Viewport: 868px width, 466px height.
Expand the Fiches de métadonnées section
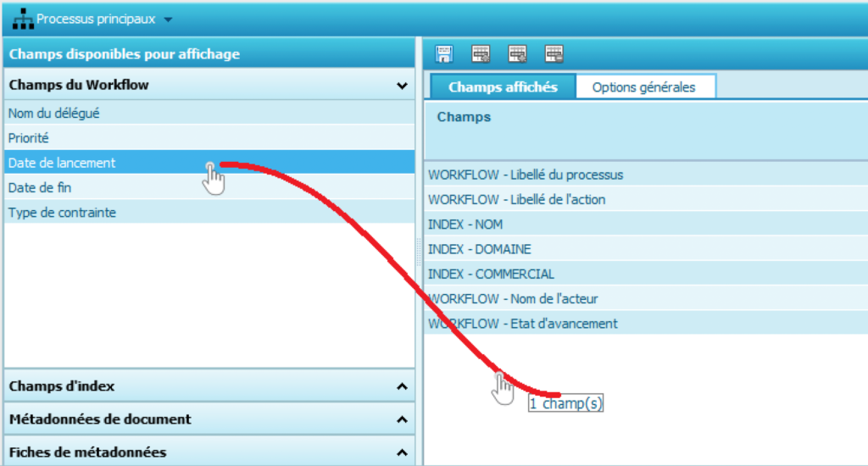click(x=402, y=452)
